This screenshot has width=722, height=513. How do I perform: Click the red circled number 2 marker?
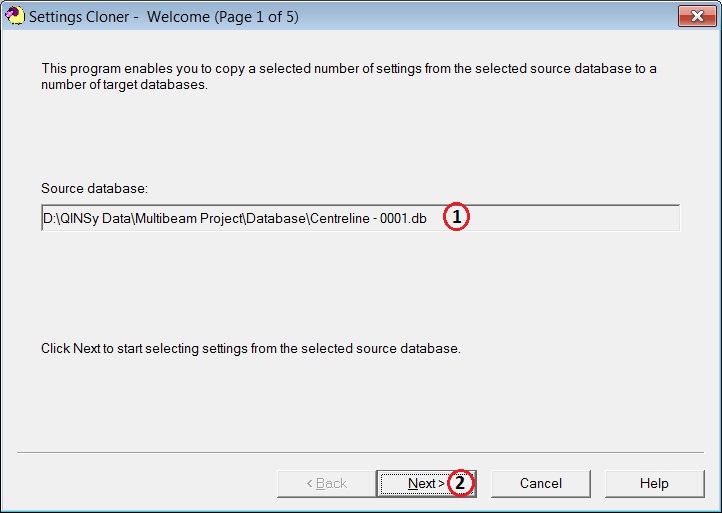pyautogui.click(x=460, y=483)
